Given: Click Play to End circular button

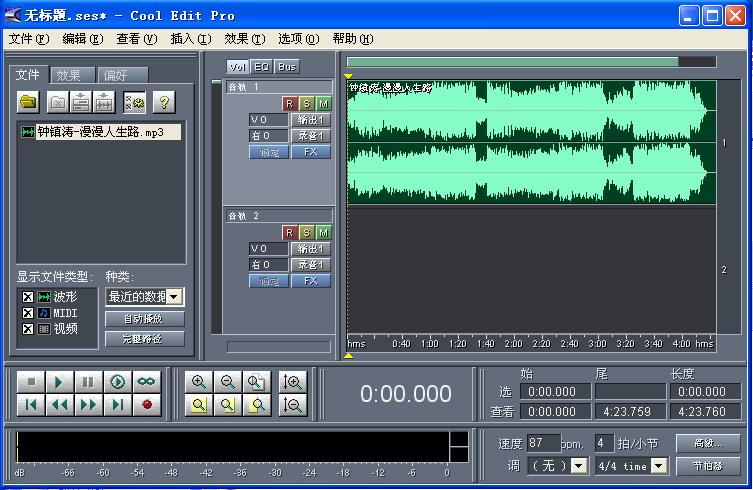Looking at the screenshot, I should (x=118, y=382).
